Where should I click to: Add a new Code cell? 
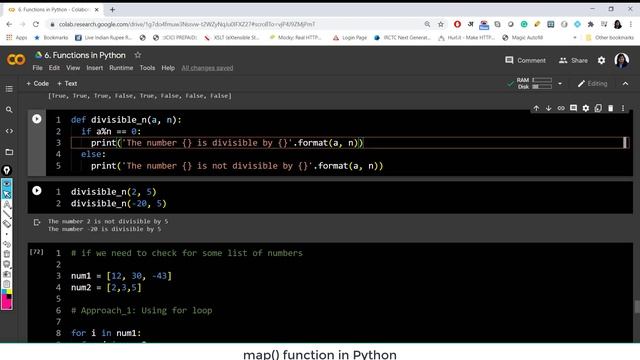(x=38, y=83)
